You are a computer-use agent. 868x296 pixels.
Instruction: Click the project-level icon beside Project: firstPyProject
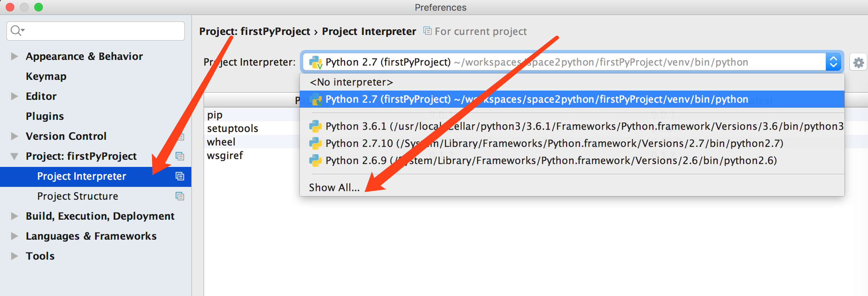click(x=180, y=156)
